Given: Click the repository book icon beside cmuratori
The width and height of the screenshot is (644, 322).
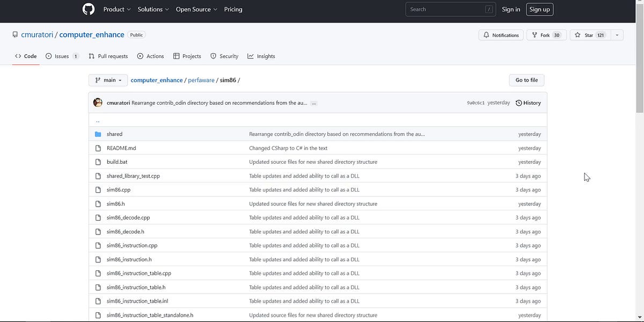Looking at the screenshot, I should [15, 34].
